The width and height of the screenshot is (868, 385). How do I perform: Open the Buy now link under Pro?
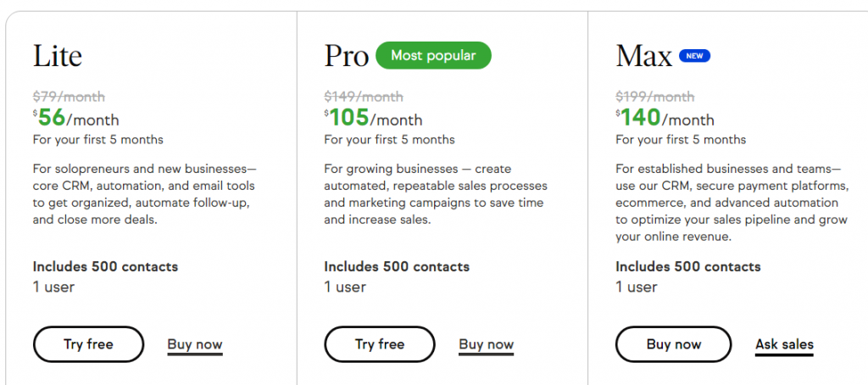487,344
